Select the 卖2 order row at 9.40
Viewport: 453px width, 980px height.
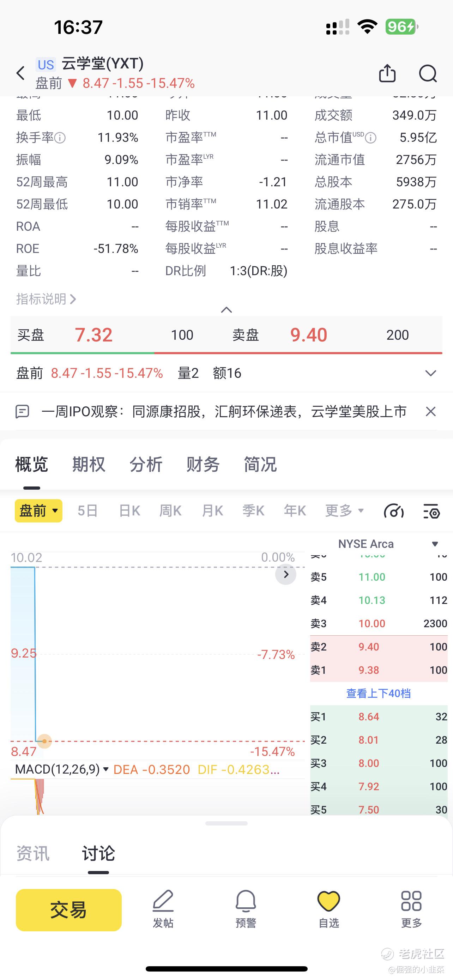click(x=379, y=647)
